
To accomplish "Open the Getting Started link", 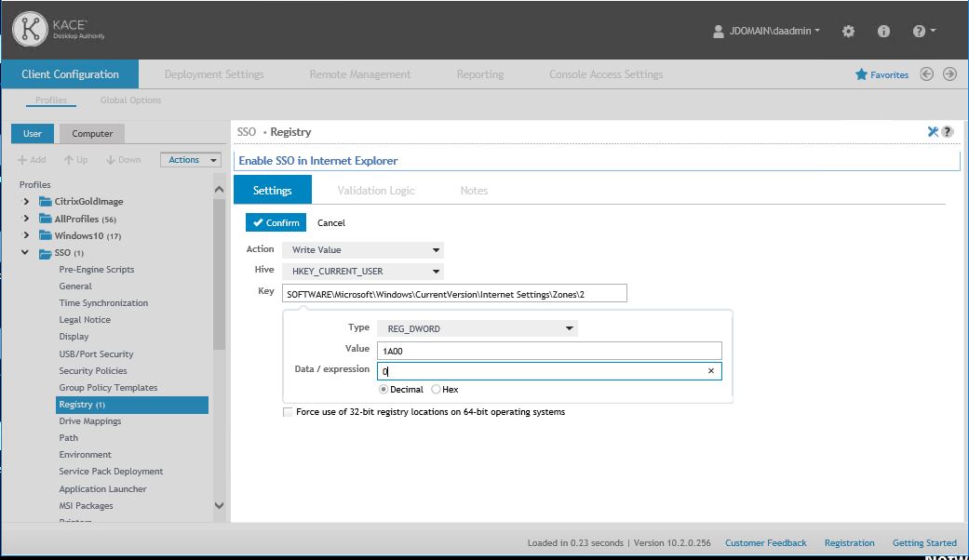I will click(924, 542).
